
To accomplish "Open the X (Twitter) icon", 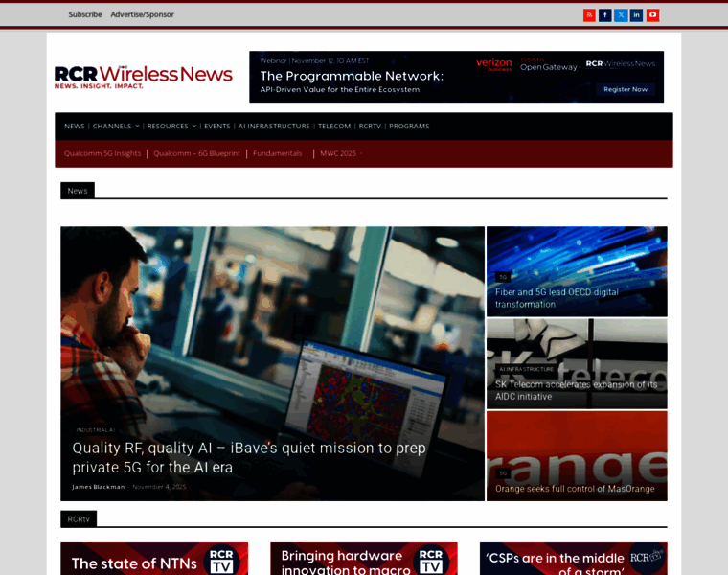I will pos(621,15).
